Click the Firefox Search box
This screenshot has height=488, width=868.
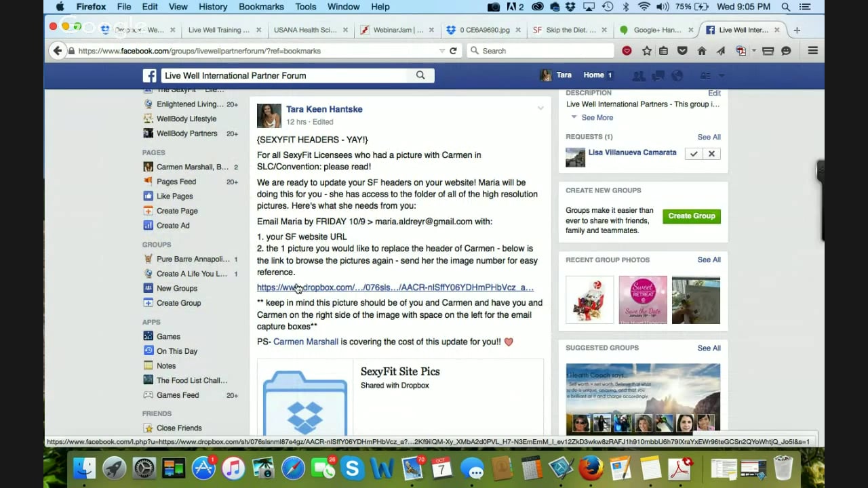(540, 51)
